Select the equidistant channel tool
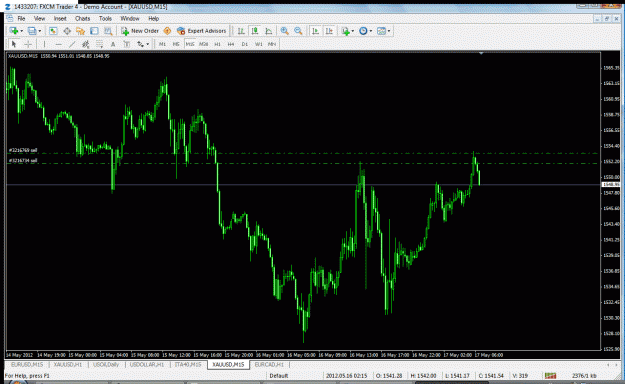 click(x=85, y=44)
